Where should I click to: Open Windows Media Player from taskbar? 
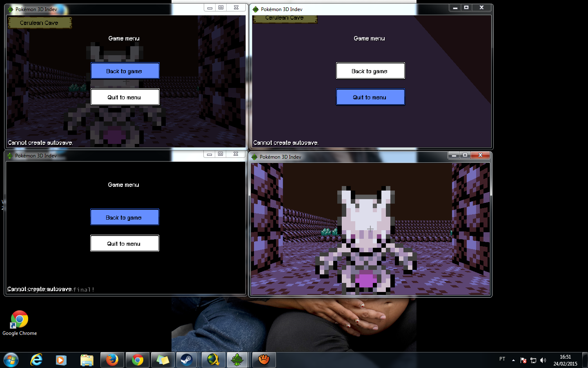point(61,360)
